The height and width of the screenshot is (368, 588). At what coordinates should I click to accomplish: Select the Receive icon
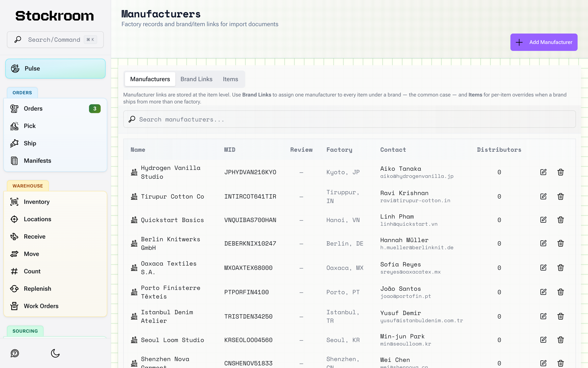click(x=14, y=236)
